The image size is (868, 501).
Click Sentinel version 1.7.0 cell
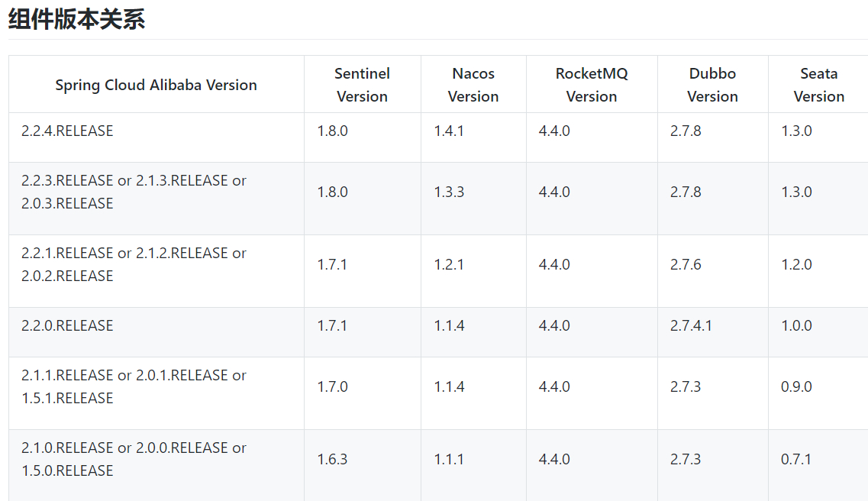tap(332, 387)
